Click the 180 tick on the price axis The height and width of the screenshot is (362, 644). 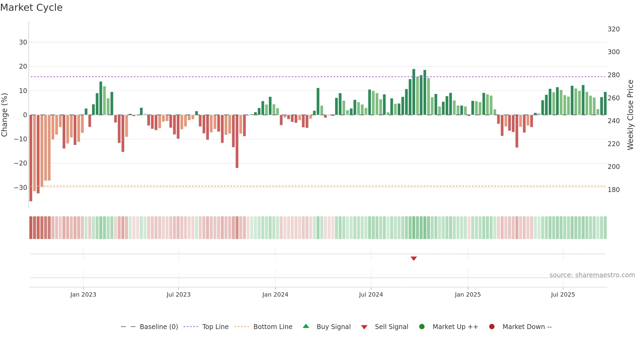pos(614,190)
